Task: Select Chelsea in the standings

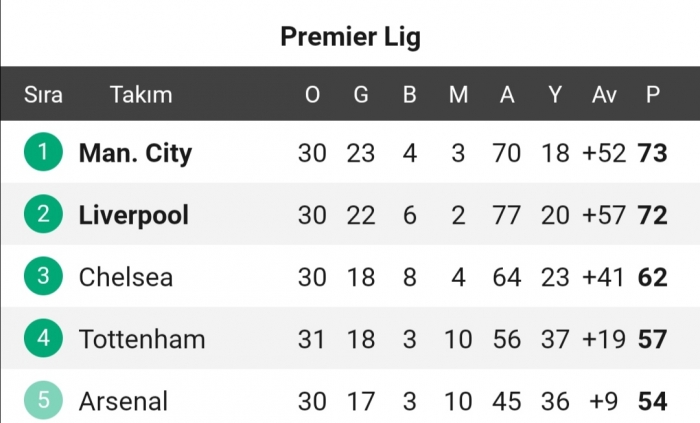Action: pyautogui.click(x=126, y=277)
